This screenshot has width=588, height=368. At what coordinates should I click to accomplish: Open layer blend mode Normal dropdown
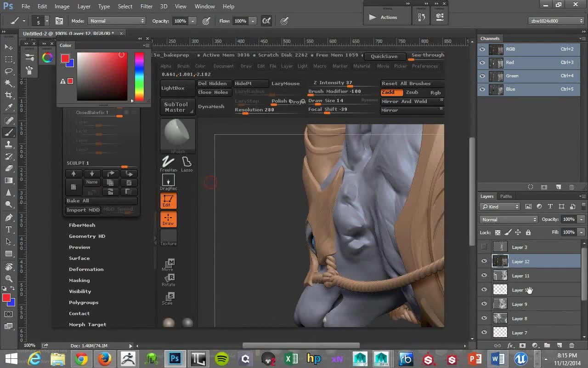[509, 219]
